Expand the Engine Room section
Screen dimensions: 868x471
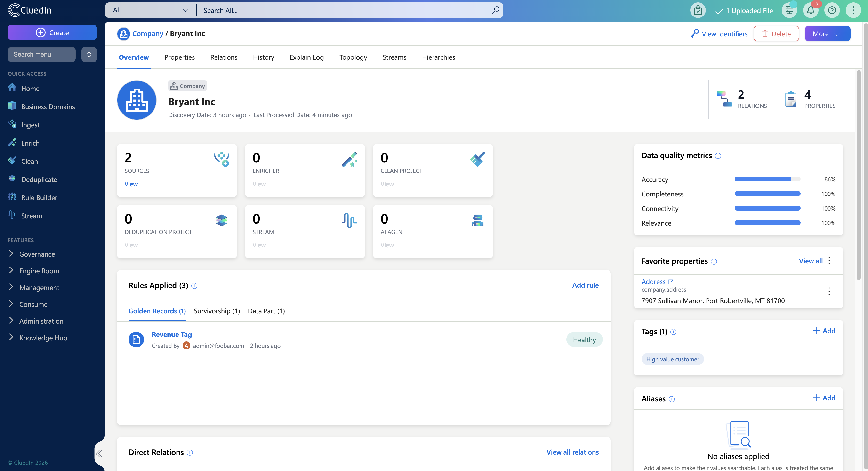coord(39,271)
